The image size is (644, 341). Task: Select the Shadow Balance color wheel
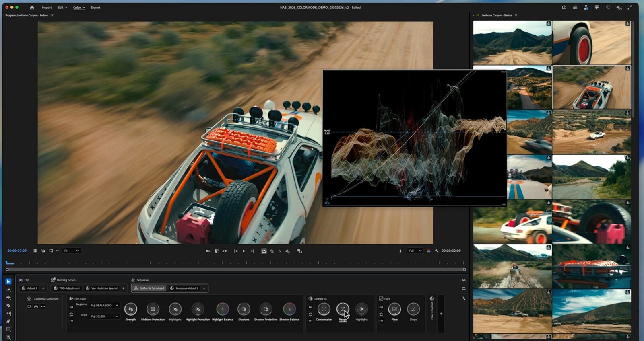(289, 309)
